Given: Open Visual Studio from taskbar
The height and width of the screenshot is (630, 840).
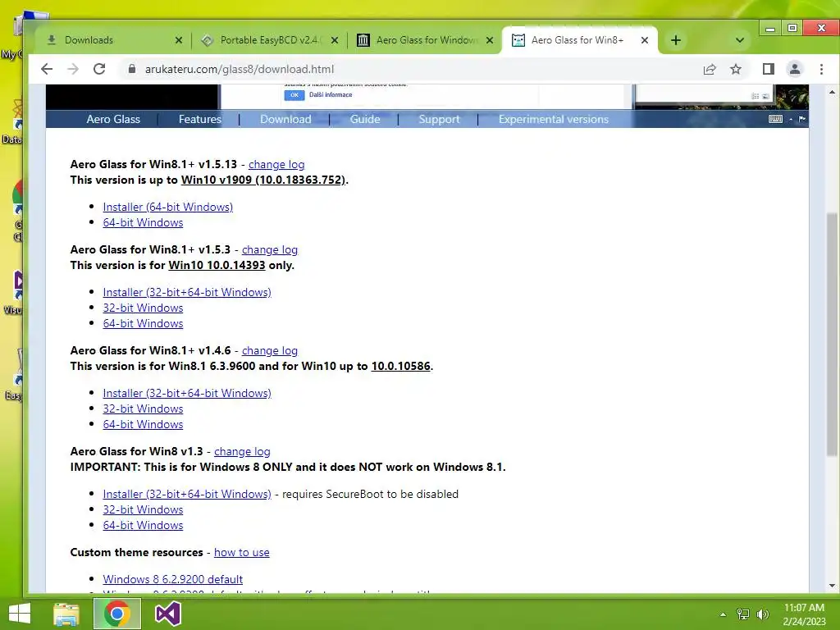Looking at the screenshot, I should (167, 614).
